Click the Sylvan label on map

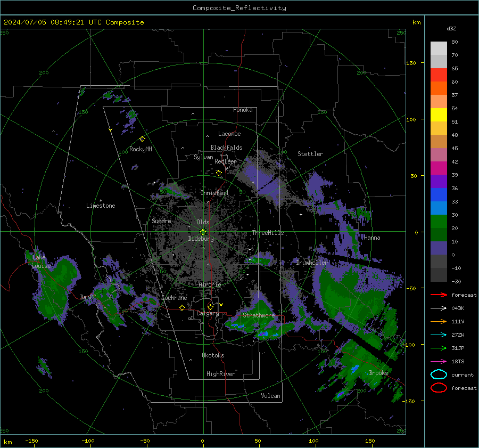203,157
